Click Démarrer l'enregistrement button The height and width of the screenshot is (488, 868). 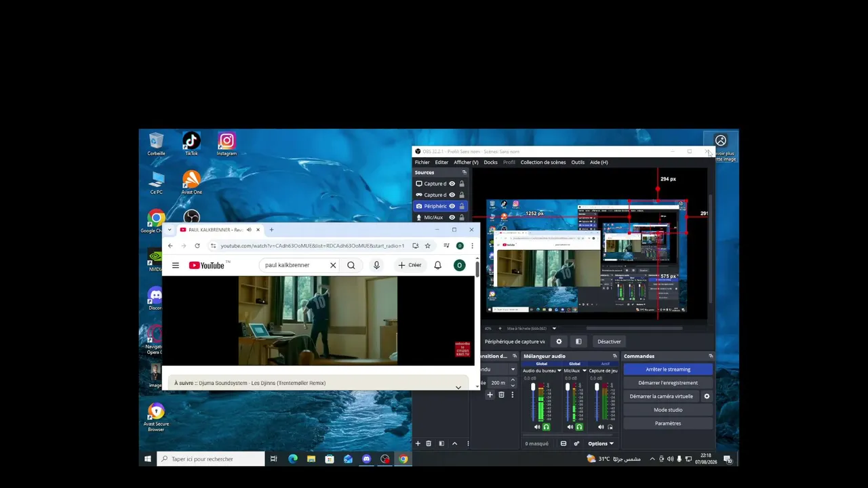coord(668,383)
